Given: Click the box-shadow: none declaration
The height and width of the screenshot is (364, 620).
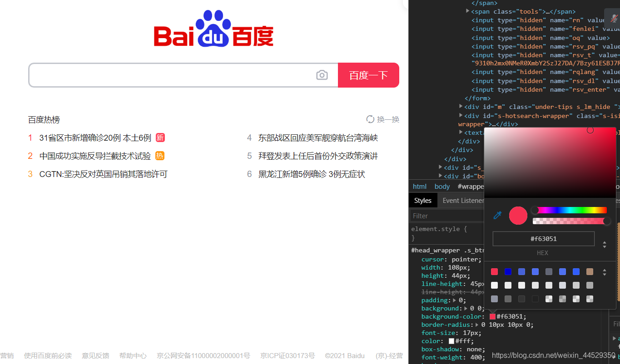Looking at the screenshot, I should coord(453,349).
